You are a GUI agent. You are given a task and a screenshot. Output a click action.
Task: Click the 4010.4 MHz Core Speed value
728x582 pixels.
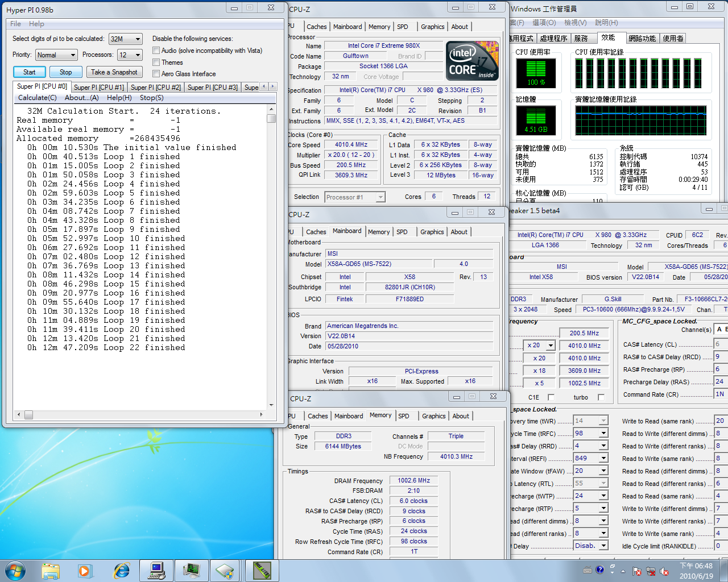[351, 145]
